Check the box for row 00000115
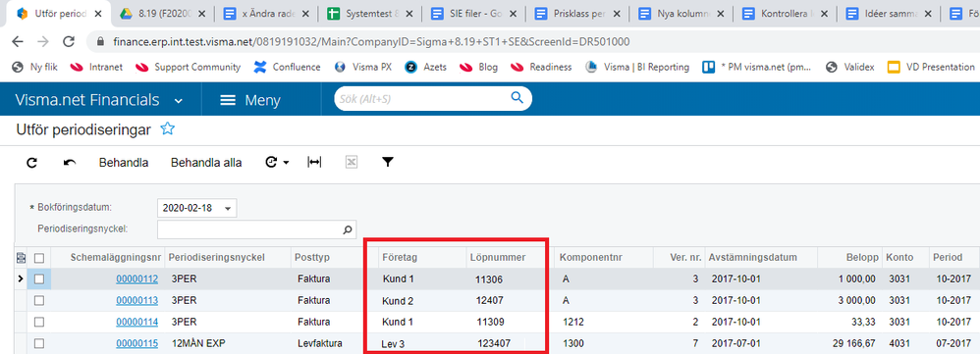This screenshot has width=980, height=354. pos(38,343)
